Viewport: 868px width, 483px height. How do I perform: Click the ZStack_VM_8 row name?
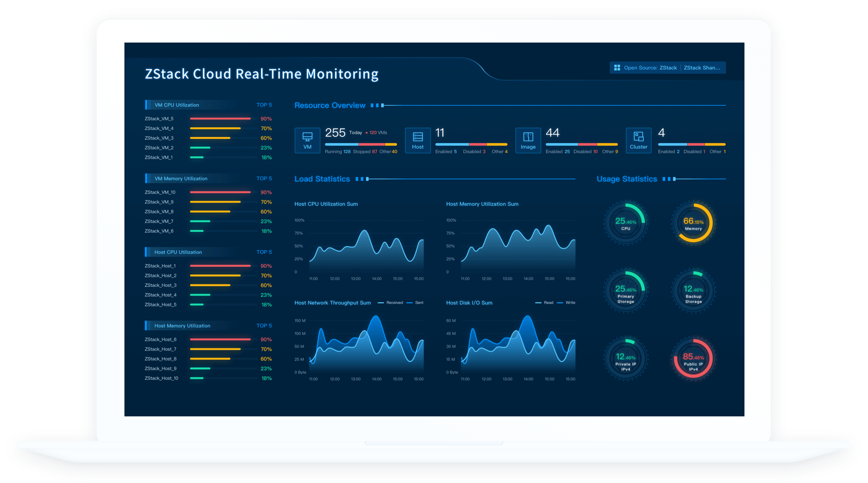tap(159, 212)
